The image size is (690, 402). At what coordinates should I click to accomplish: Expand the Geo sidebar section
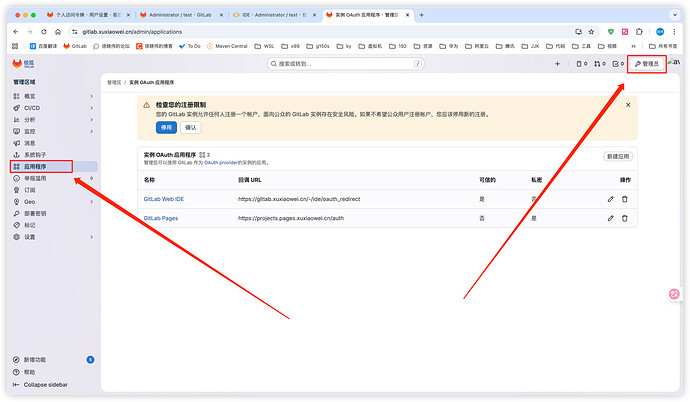point(91,201)
